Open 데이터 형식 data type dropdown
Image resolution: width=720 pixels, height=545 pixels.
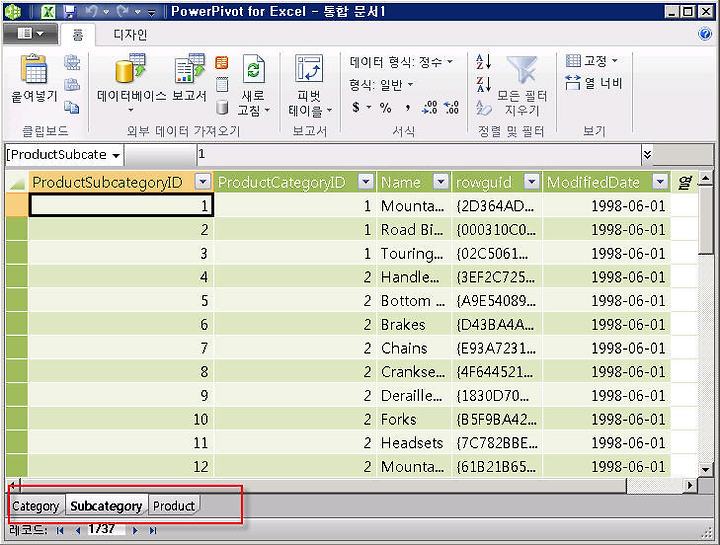450,61
